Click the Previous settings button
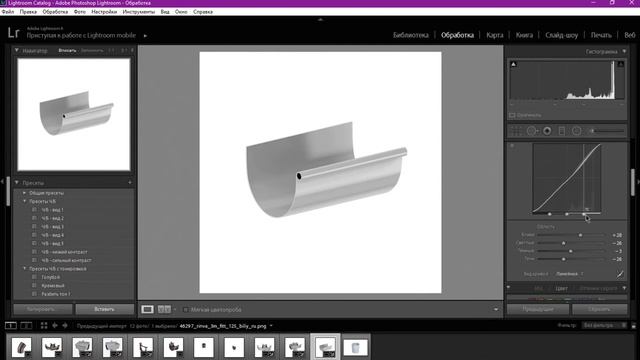640x360 pixels. pyautogui.click(x=538, y=309)
